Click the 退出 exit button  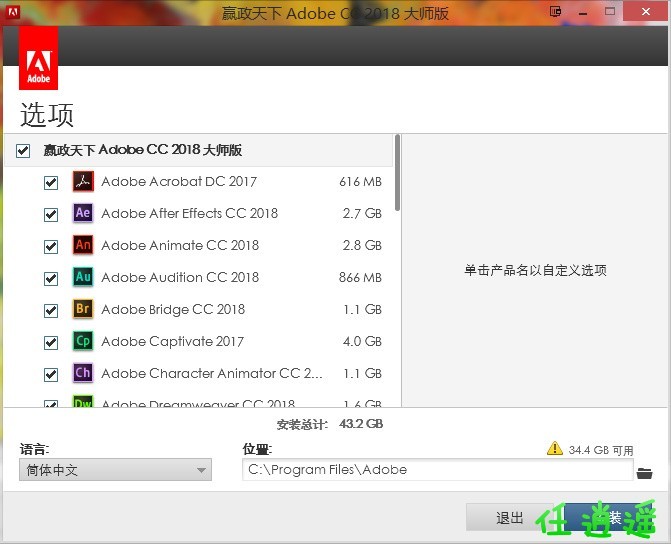pyautogui.click(x=509, y=517)
